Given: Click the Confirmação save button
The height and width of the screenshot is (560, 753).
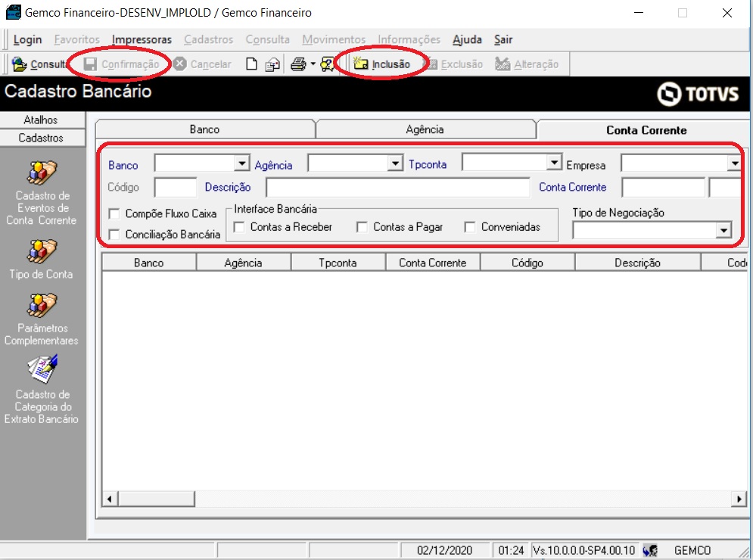Looking at the screenshot, I should pos(120,64).
